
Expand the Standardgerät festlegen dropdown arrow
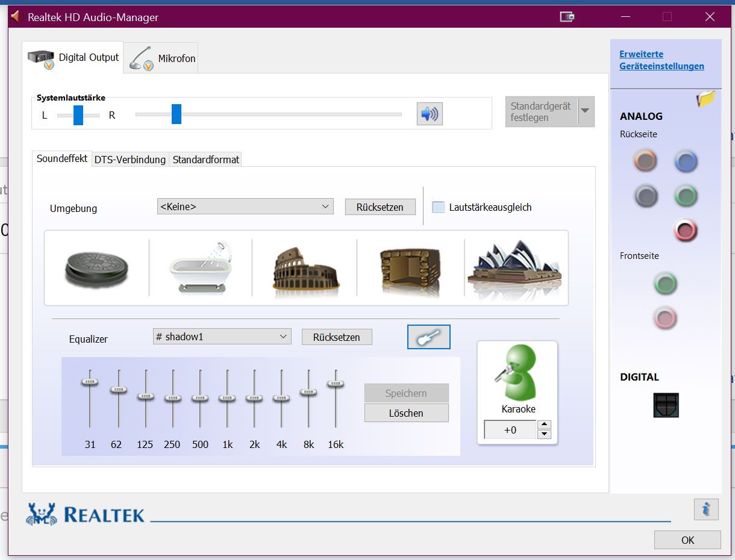point(586,111)
